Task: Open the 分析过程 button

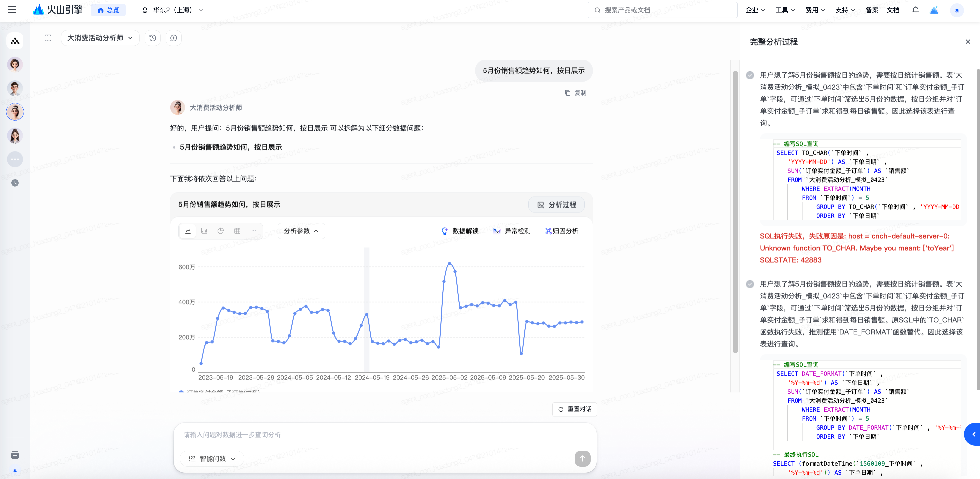Action: [557, 205]
